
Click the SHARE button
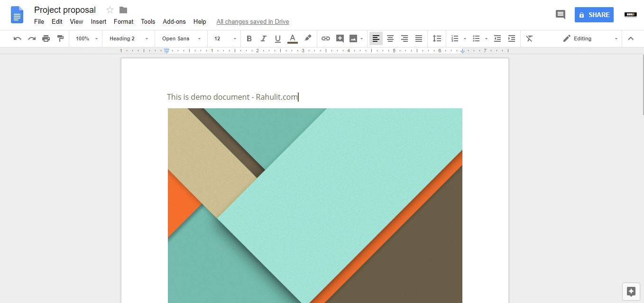[x=594, y=15]
